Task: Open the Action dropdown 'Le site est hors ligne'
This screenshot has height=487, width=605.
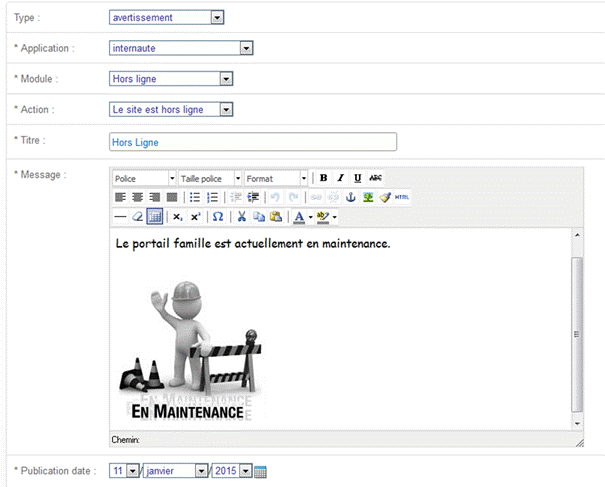Action: (171, 110)
